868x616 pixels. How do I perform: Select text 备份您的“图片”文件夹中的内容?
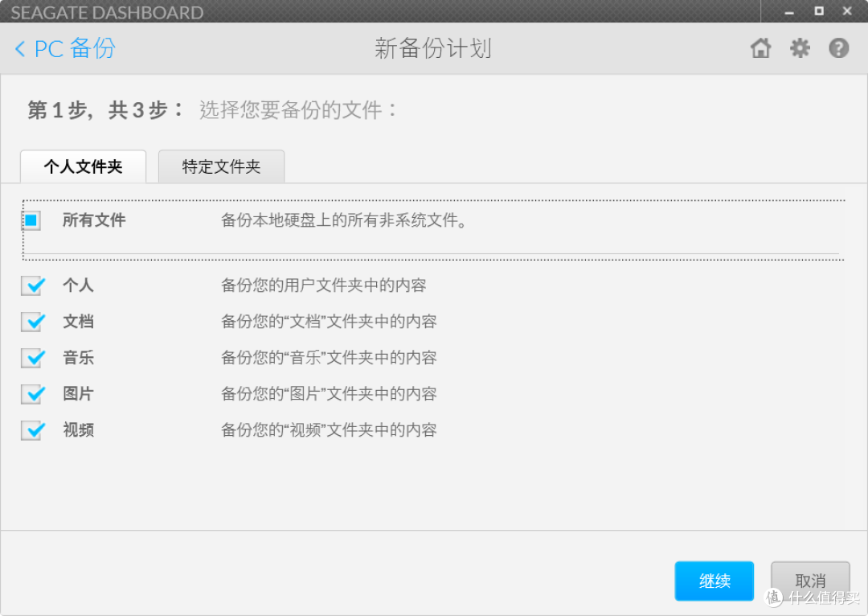click(x=330, y=393)
